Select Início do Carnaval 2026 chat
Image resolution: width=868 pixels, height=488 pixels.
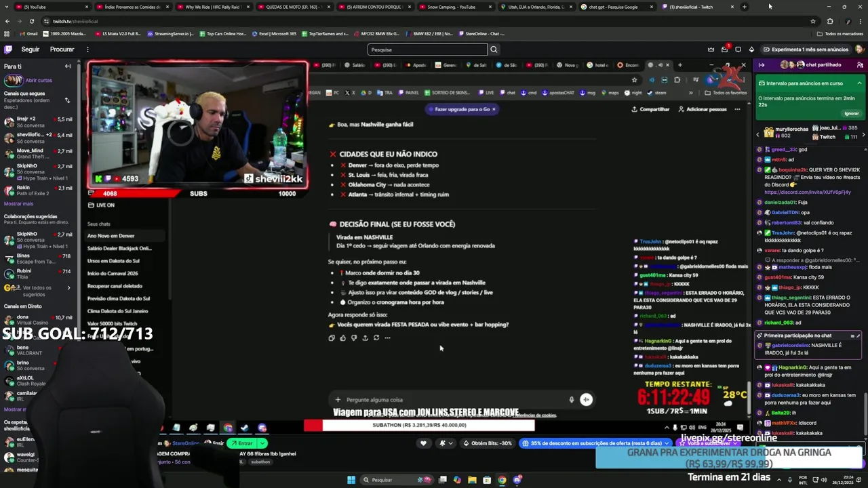tap(113, 274)
